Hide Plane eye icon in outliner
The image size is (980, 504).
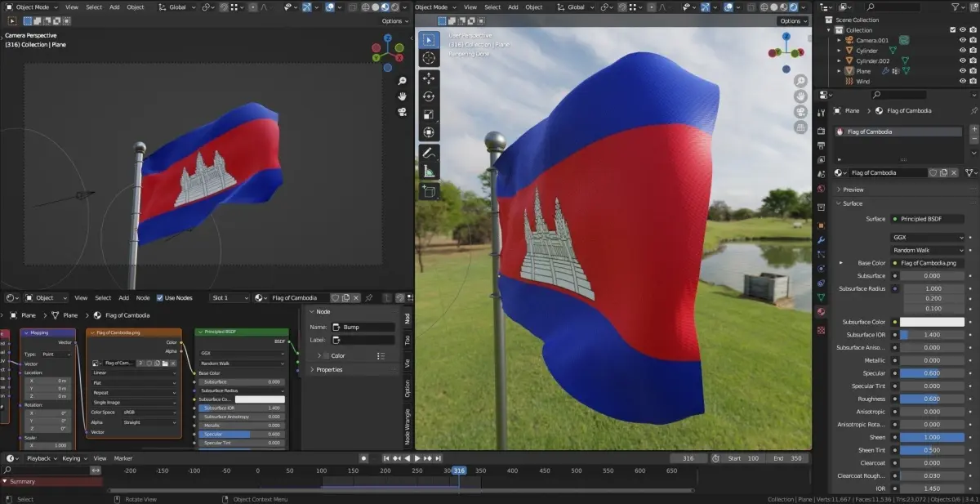(962, 71)
